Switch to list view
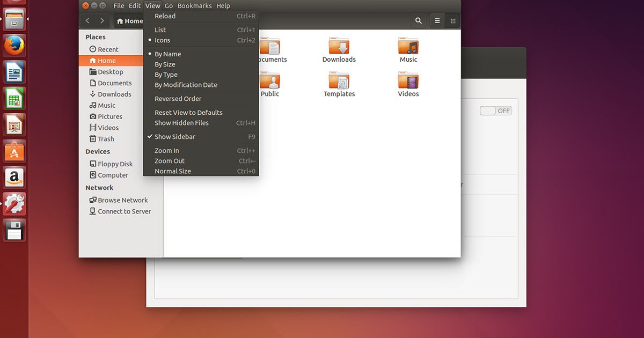 tap(437, 20)
